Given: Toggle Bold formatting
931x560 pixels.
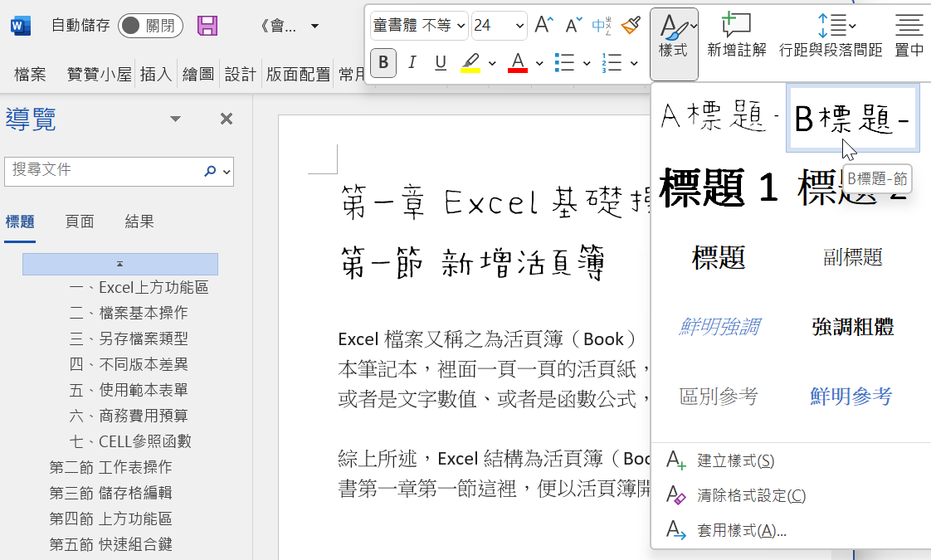Looking at the screenshot, I should pyautogui.click(x=383, y=62).
